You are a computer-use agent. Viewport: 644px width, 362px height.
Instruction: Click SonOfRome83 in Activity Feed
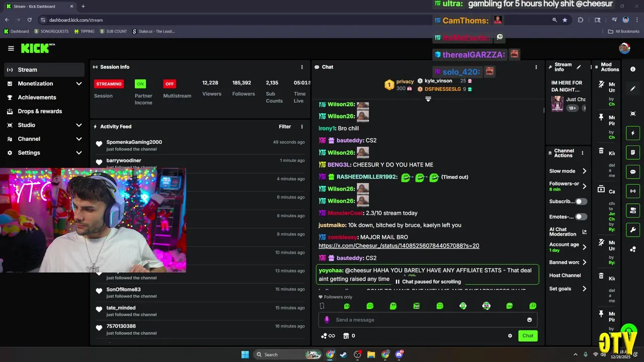coord(123,290)
